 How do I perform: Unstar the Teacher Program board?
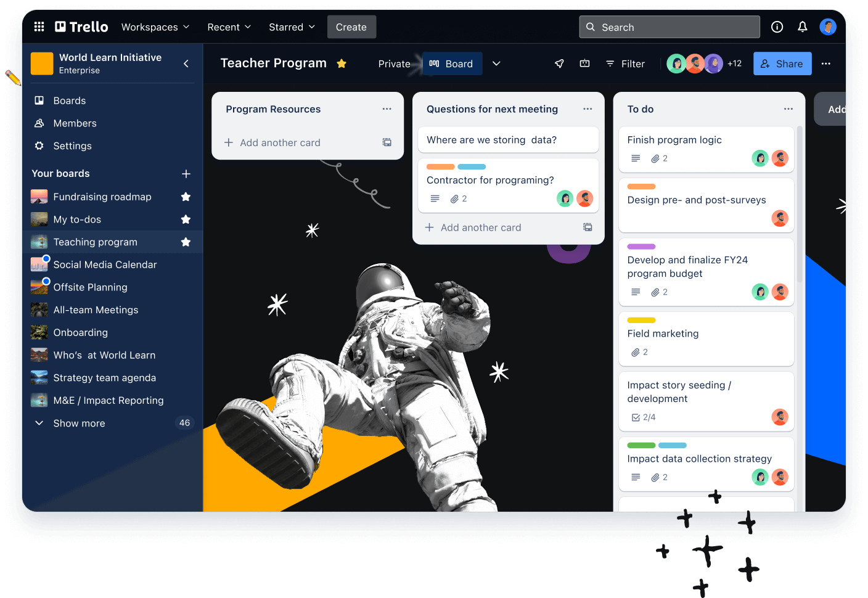click(x=342, y=63)
